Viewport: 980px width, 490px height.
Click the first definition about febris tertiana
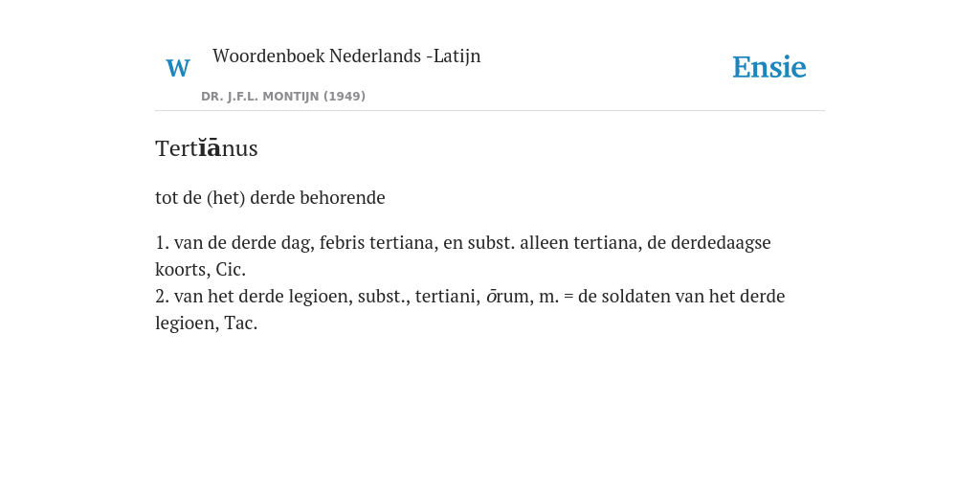pos(462,256)
